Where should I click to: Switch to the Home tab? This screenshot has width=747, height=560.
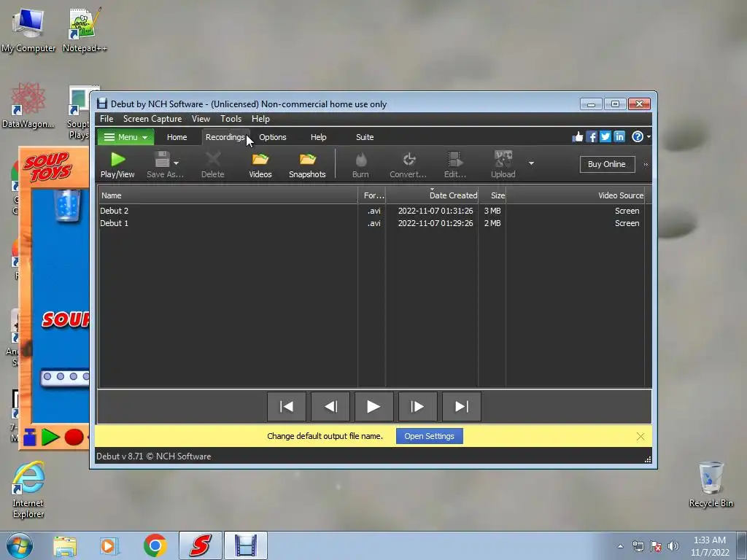(177, 137)
